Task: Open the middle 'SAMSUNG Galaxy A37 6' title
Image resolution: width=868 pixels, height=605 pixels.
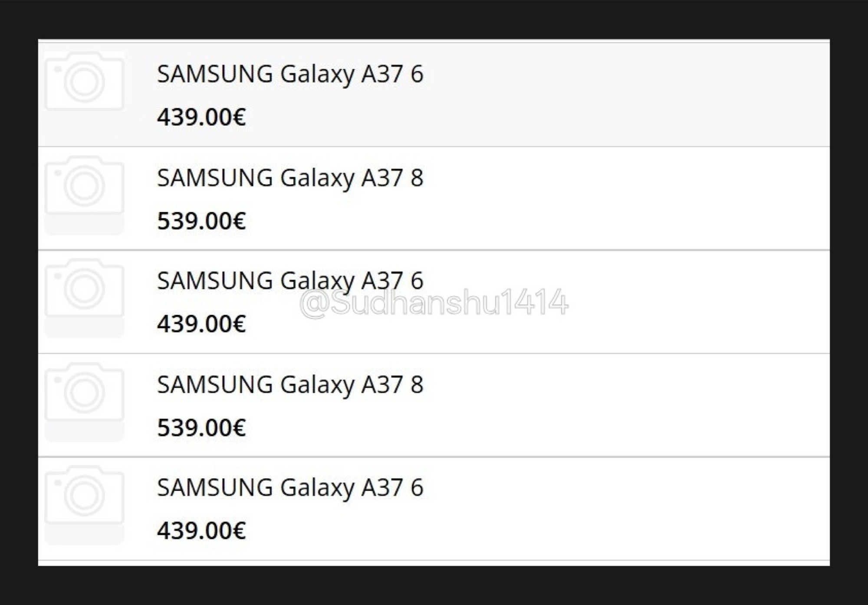Action: point(290,281)
